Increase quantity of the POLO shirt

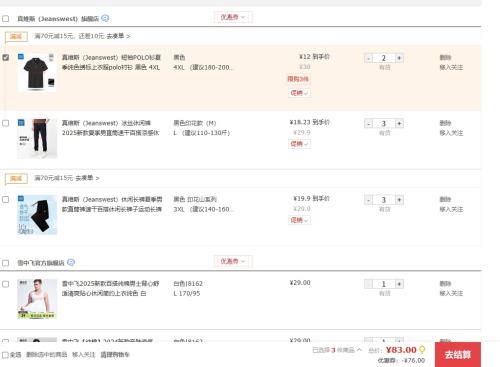399,58
